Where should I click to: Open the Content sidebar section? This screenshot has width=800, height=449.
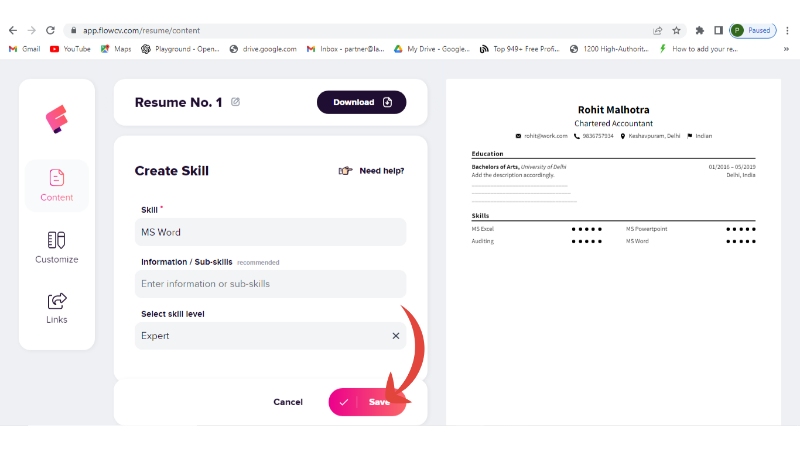[57, 185]
